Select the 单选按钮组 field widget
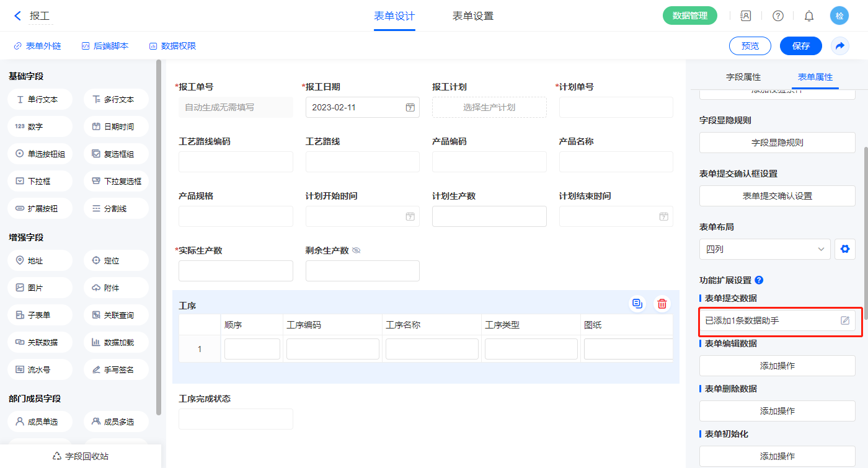The image size is (868, 468). (40, 154)
